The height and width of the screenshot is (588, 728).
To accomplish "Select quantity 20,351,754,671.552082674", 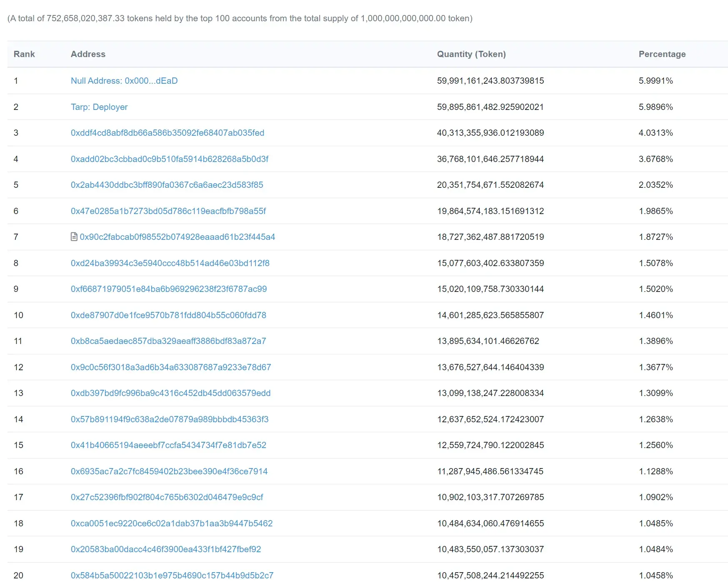I will point(490,185).
